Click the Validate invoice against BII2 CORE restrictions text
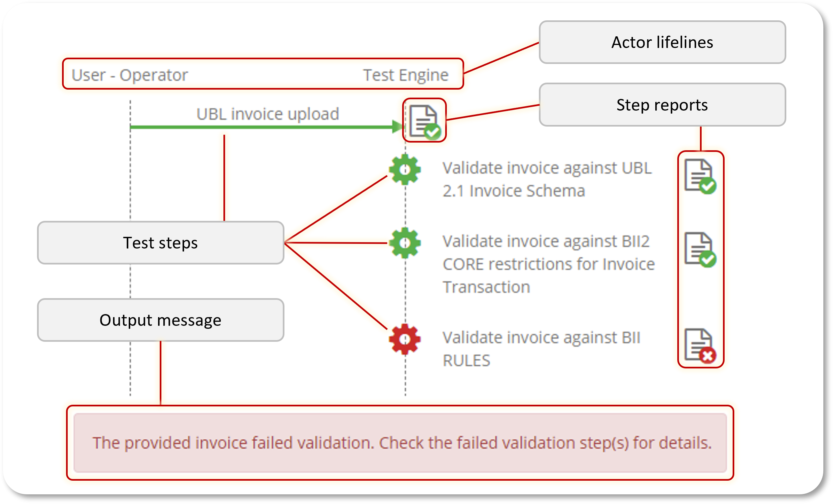 pyautogui.click(x=549, y=264)
